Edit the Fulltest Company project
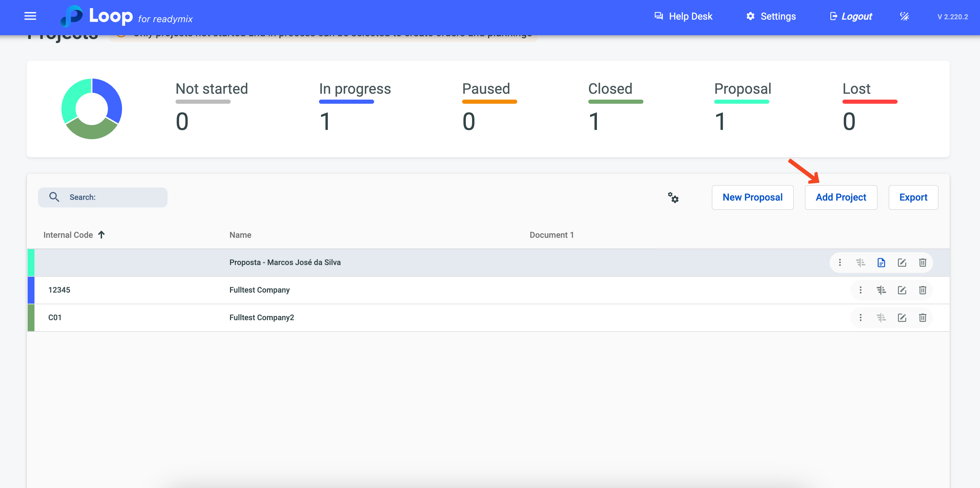The height and width of the screenshot is (488, 980). pos(902,290)
